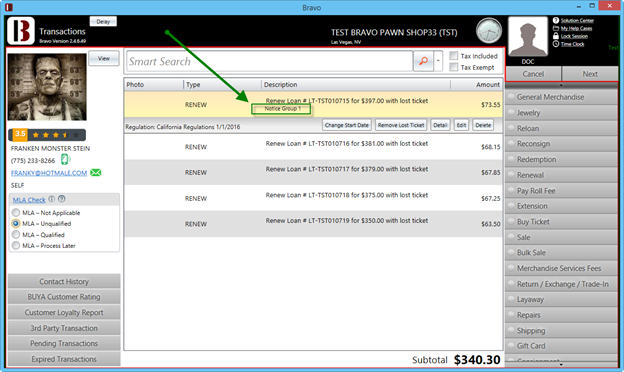The height and width of the screenshot is (372, 624).
Task: Click the MLA Check link
Action: pyautogui.click(x=29, y=200)
